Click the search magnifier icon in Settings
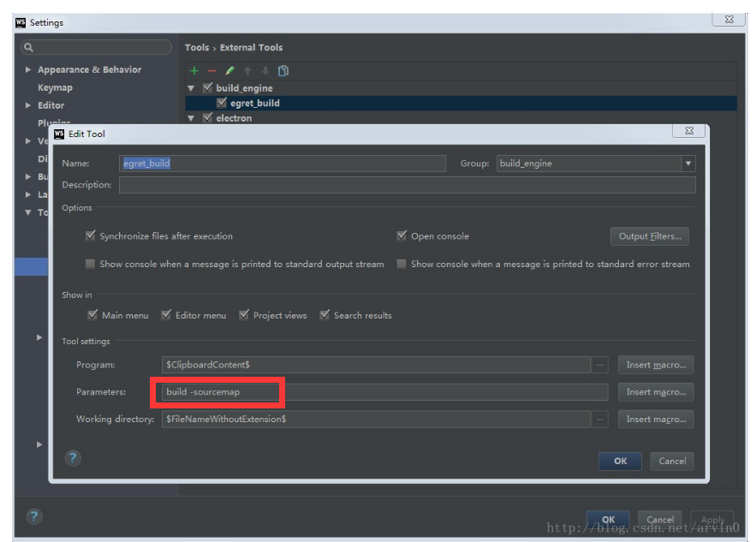The height and width of the screenshot is (542, 756). click(28, 47)
